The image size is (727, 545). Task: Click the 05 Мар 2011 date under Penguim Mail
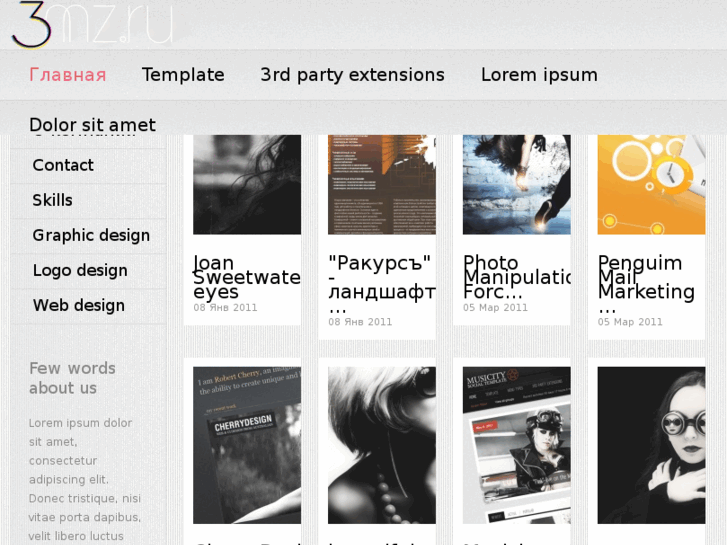tap(630, 322)
